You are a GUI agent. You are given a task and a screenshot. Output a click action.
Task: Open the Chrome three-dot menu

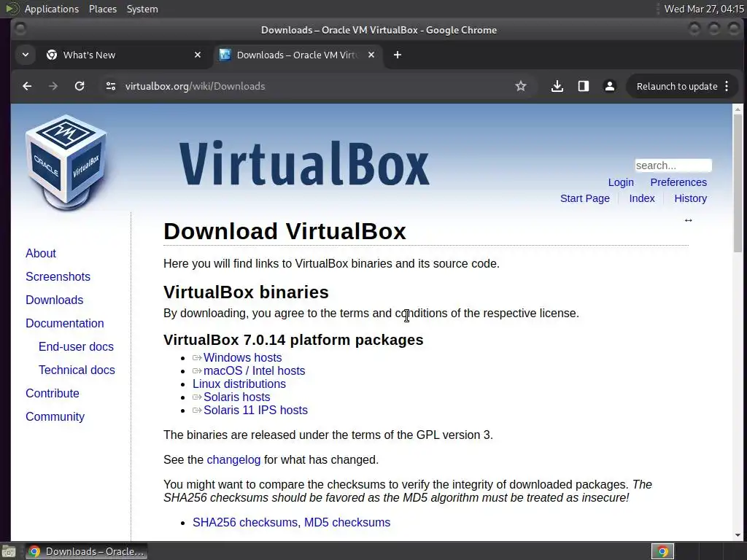pyautogui.click(x=727, y=86)
